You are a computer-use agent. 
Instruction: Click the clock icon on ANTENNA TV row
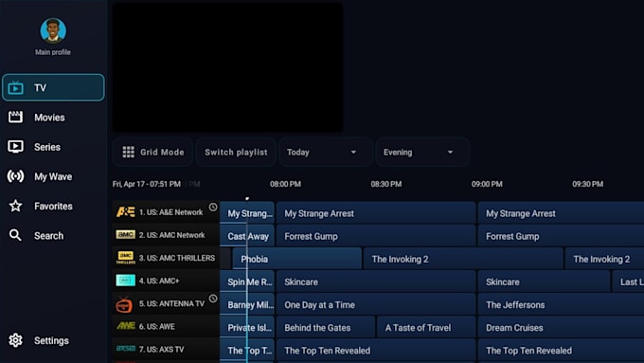point(213,299)
